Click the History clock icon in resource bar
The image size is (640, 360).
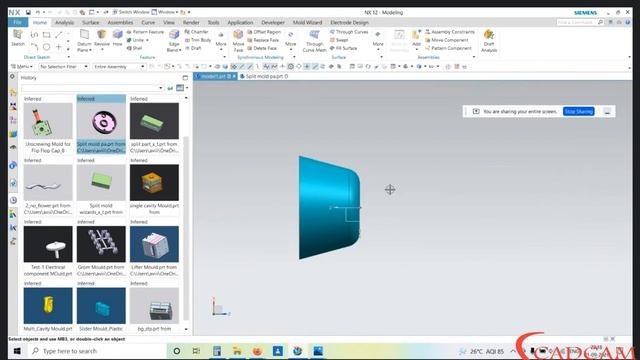point(13,200)
